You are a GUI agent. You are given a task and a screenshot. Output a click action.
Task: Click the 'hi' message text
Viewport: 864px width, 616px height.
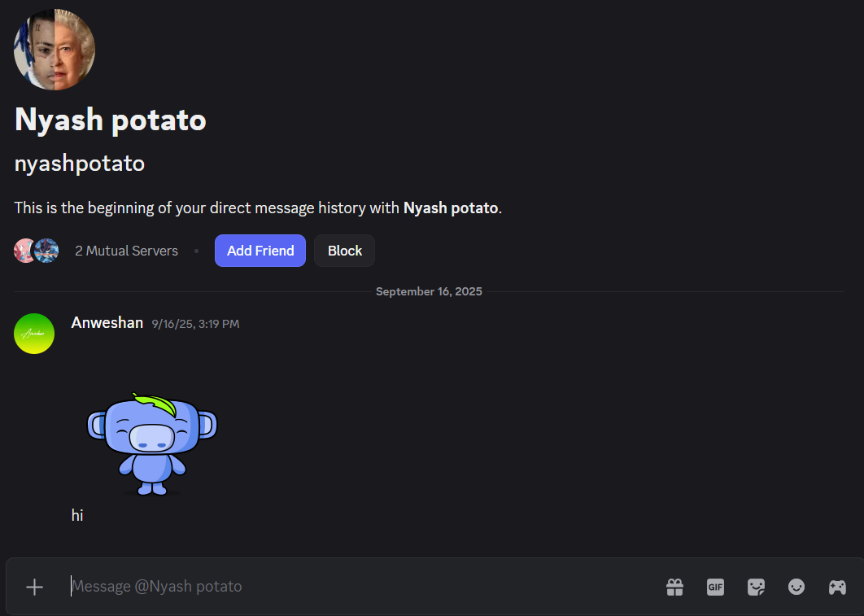[x=77, y=515]
